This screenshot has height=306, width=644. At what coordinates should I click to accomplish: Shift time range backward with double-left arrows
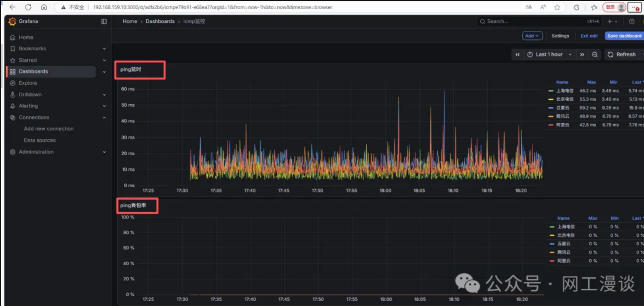[x=517, y=54]
